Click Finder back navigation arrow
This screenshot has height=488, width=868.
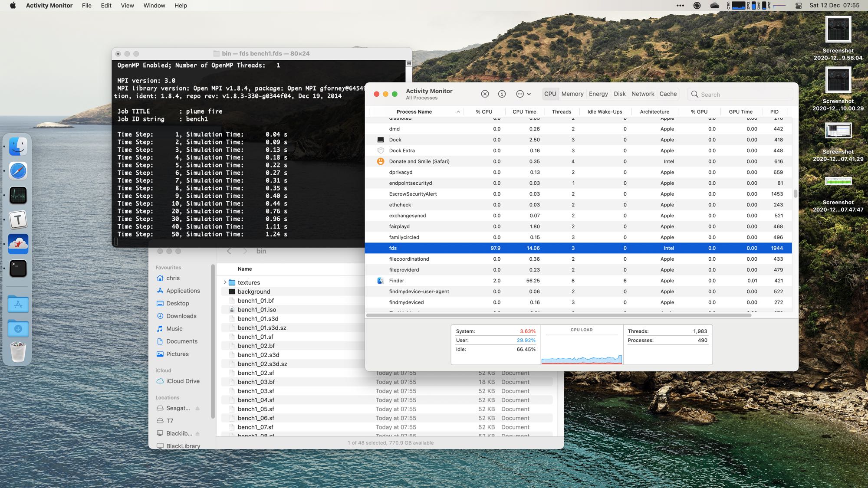(229, 251)
